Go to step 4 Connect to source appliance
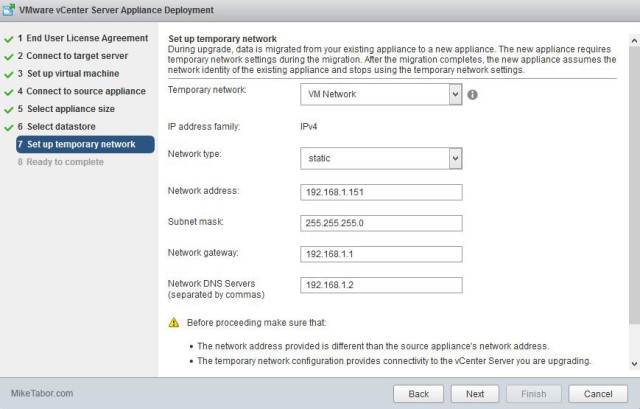Image resolution: width=640 pixels, height=409 pixels. click(x=81, y=91)
